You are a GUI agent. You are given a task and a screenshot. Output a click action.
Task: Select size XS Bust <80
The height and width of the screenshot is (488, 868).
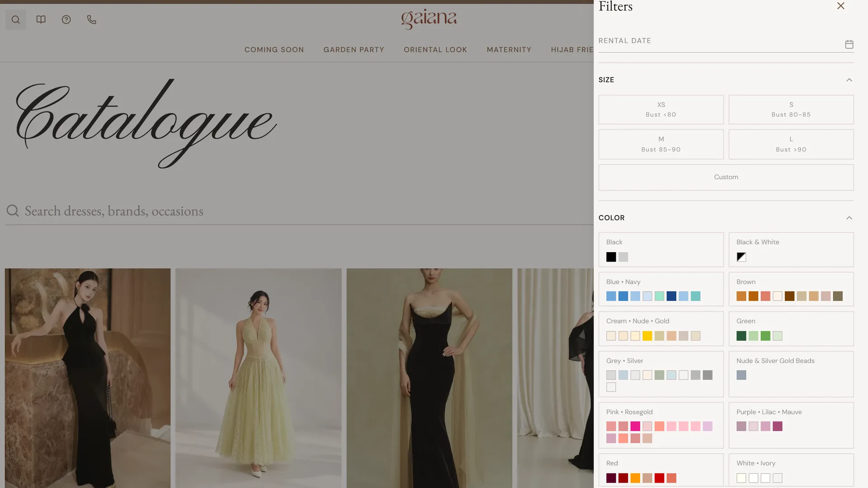click(x=661, y=109)
